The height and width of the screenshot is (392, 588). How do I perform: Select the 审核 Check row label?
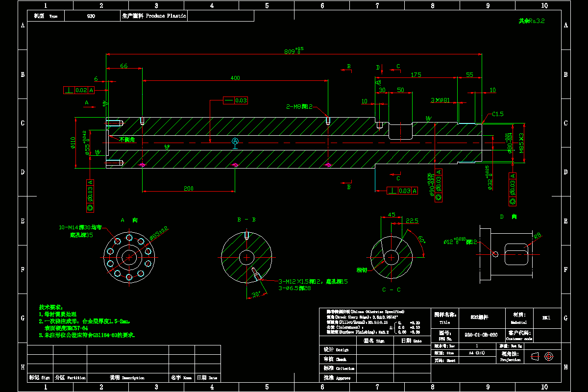pyautogui.click(x=335, y=359)
